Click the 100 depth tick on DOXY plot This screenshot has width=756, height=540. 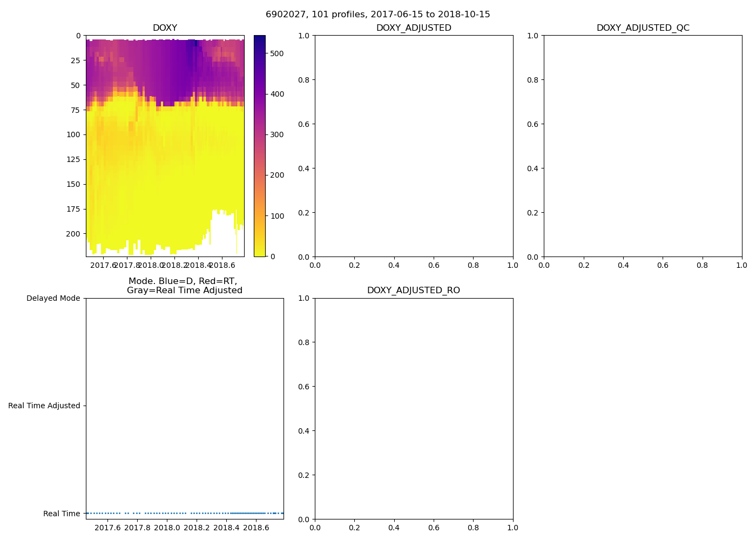pyautogui.click(x=73, y=134)
